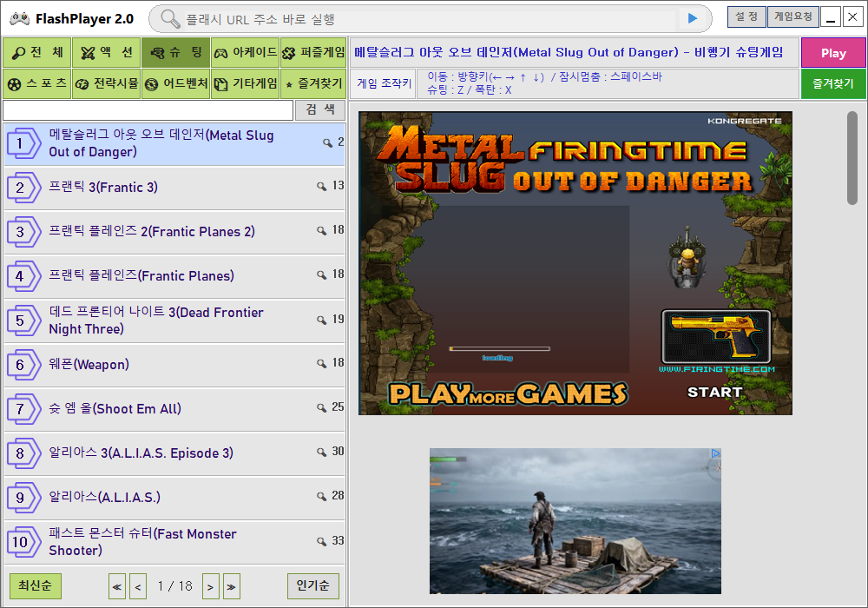Open the 게임요청 game request button
This screenshot has width=868, height=608.
click(792, 17)
